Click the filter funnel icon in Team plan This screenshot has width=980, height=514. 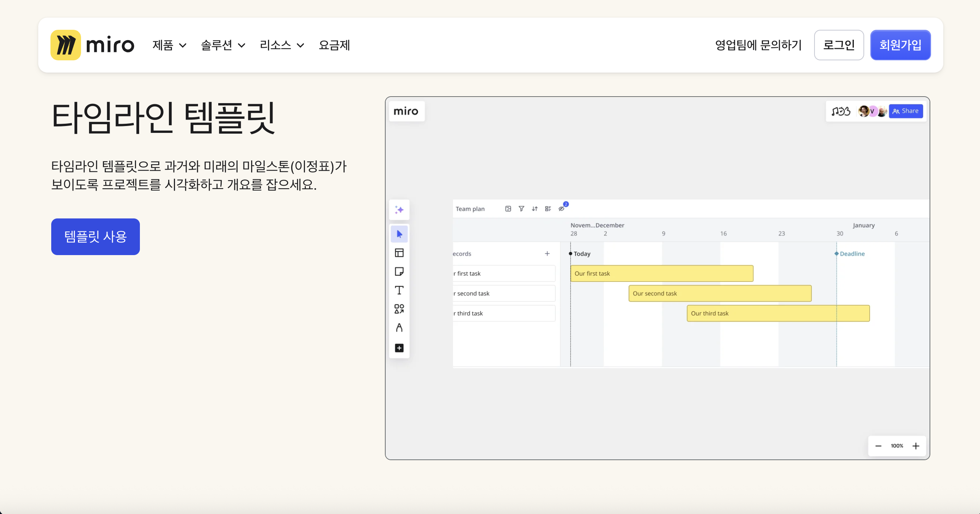tap(521, 209)
